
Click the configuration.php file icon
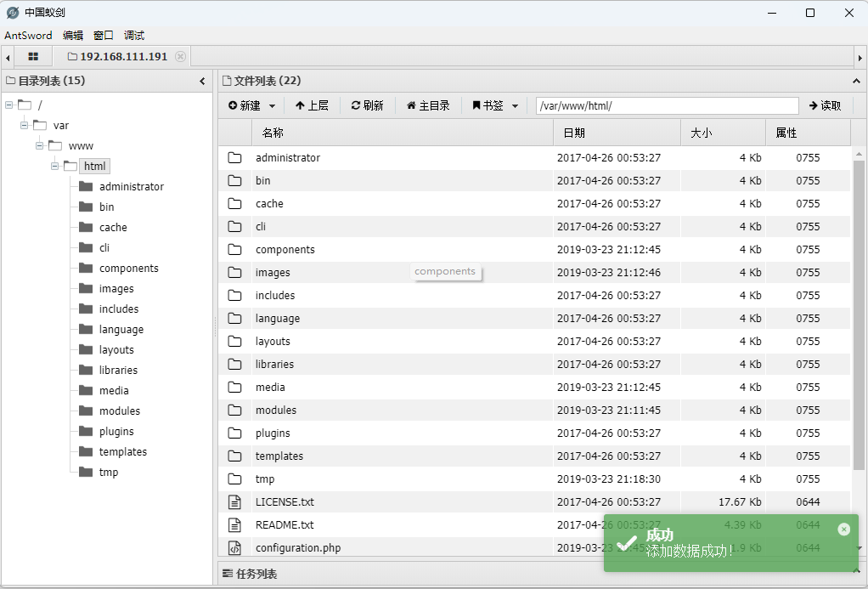pos(235,548)
